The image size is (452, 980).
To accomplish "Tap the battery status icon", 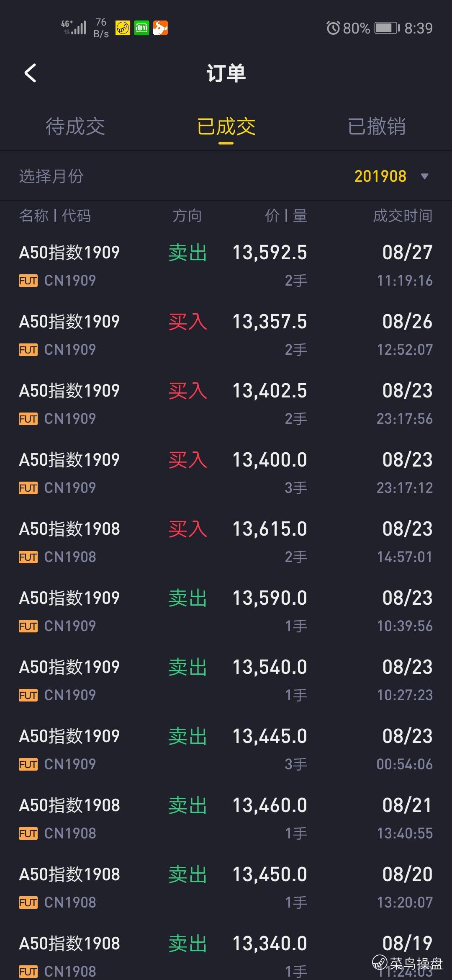I will tap(387, 28).
